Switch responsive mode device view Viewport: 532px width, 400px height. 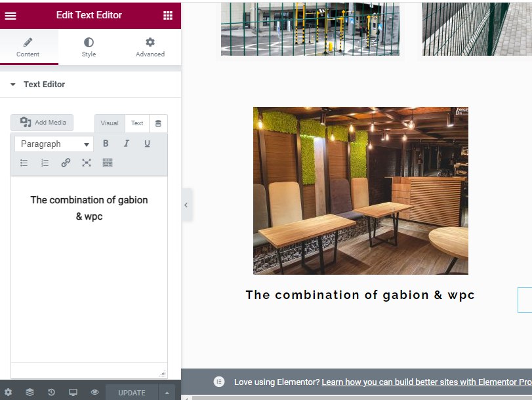tap(73, 393)
